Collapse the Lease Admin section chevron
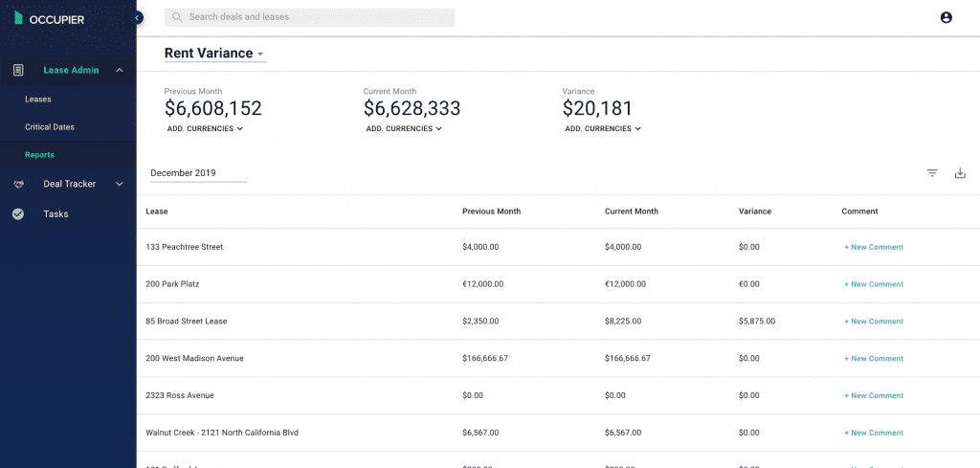 coord(120,71)
